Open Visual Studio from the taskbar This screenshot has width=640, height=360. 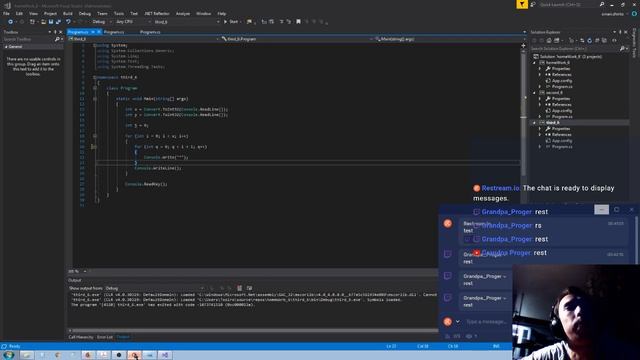[x=165, y=355]
